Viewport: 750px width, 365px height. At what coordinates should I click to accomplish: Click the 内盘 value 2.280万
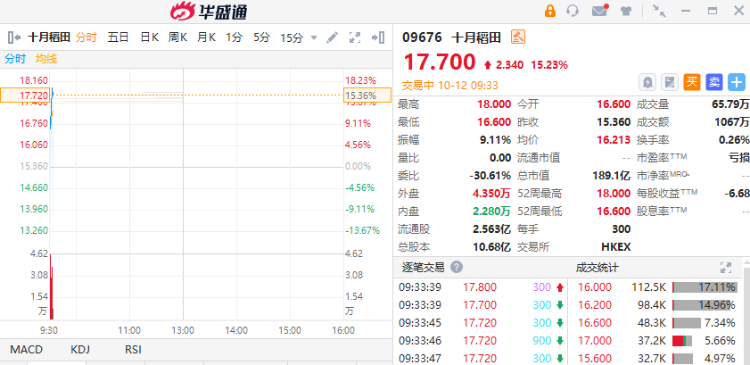[x=491, y=211]
